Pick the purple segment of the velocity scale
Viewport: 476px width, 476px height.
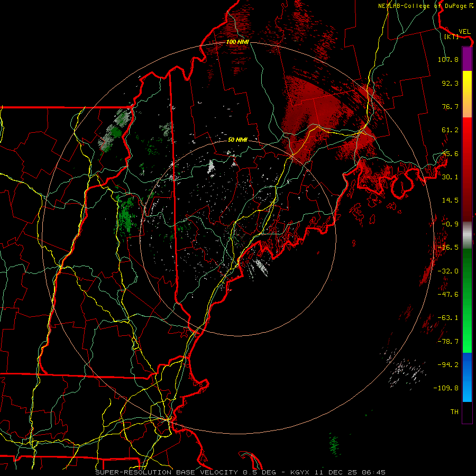coord(467,59)
